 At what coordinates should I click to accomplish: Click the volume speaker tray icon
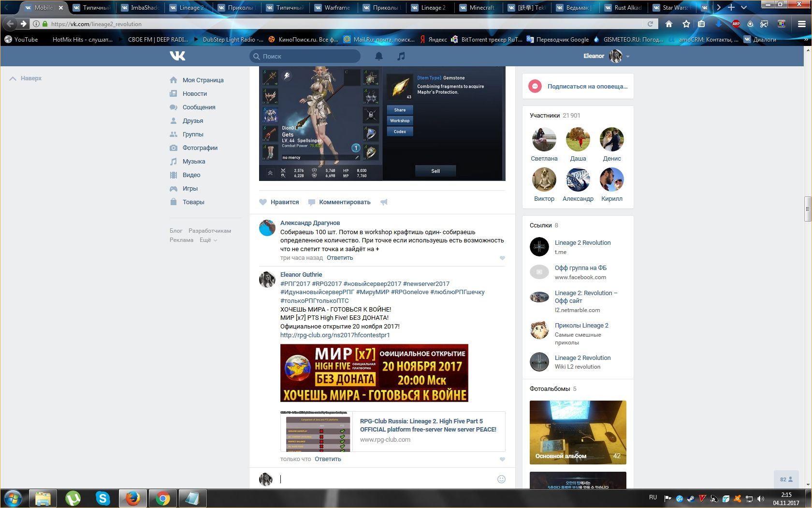[x=760, y=499]
